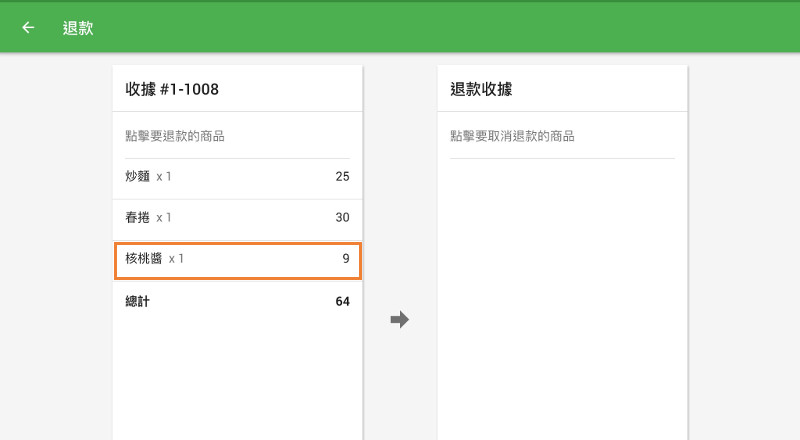Select 炒麵 x 1 item for refund

tap(237, 177)
